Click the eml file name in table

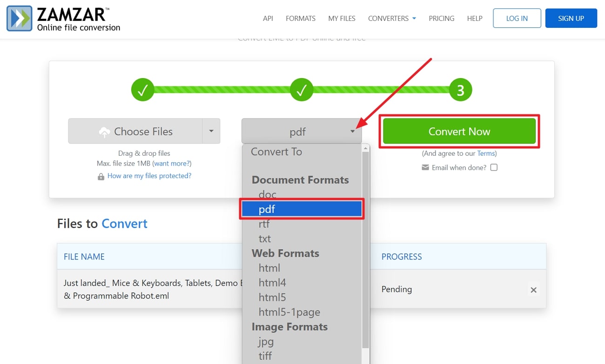pyautogui.click(x=154, y=289)
